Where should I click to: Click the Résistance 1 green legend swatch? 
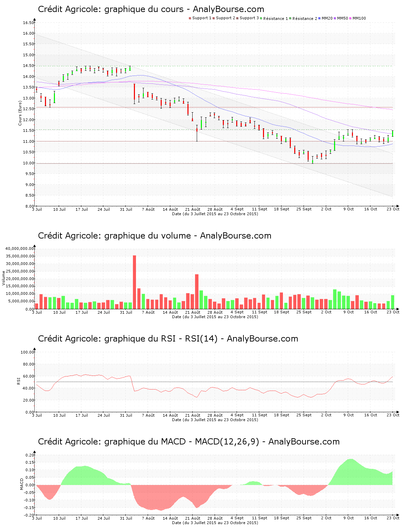tap(261, 18)
